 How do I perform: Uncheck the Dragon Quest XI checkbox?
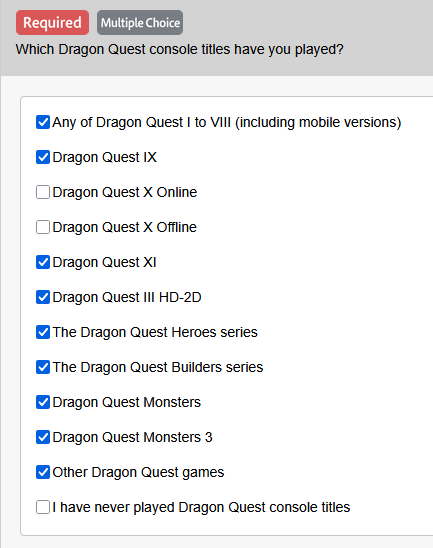[43, 262]
